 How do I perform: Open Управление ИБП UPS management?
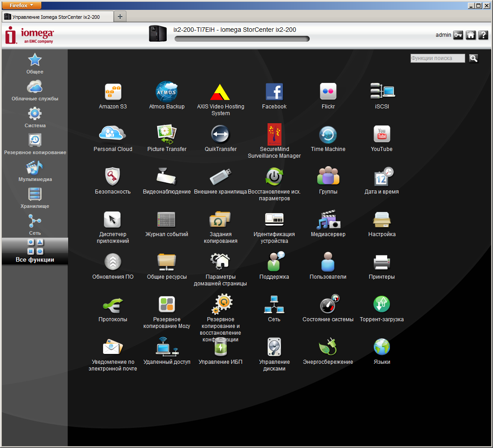pyautogui.click(x=221, y=347)
